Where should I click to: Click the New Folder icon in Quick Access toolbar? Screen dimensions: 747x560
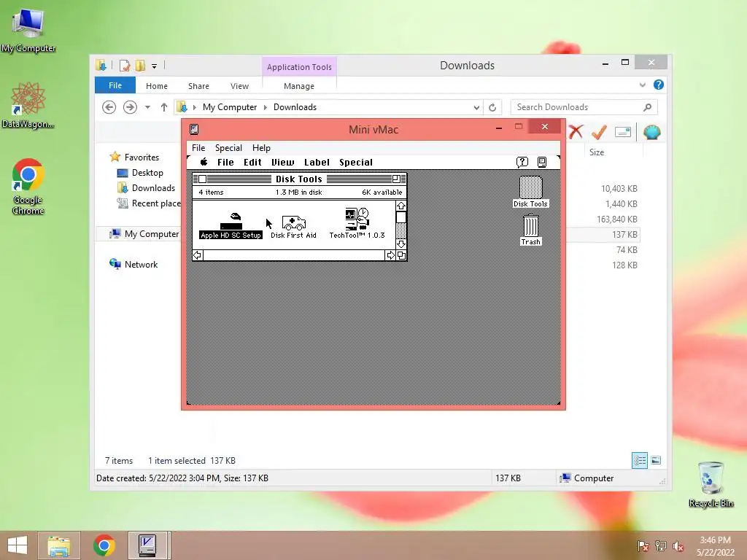pos(140,66)
